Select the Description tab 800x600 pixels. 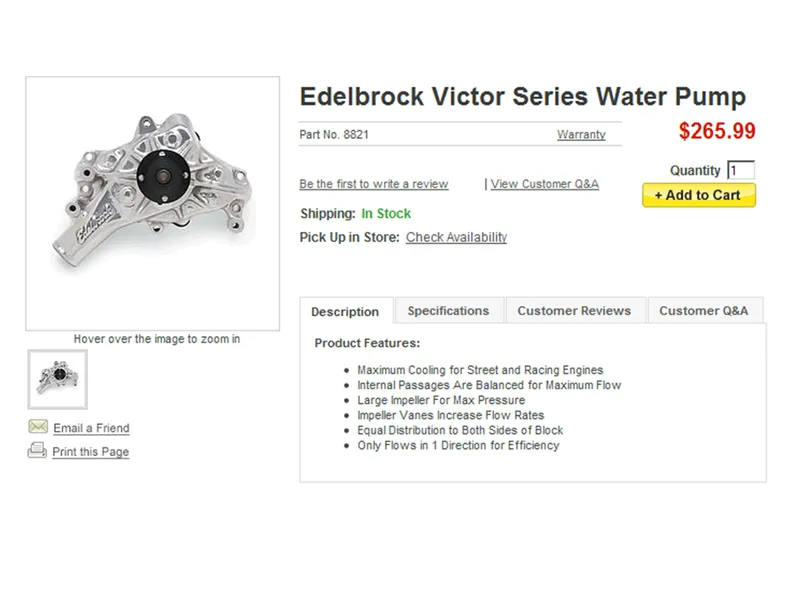[345, 311]
